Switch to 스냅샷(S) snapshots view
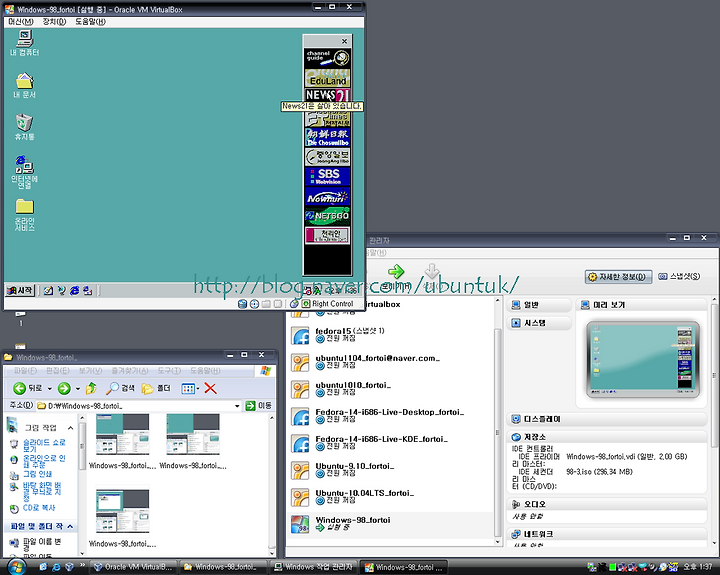The width and height of the screenshot is (720, 575). pos(679,276)
